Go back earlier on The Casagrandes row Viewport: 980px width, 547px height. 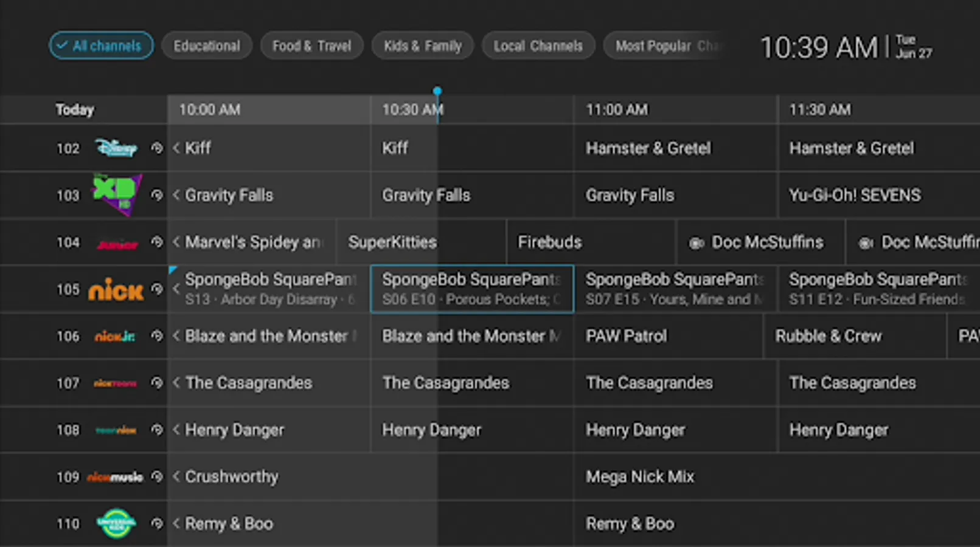pos(176,383)
